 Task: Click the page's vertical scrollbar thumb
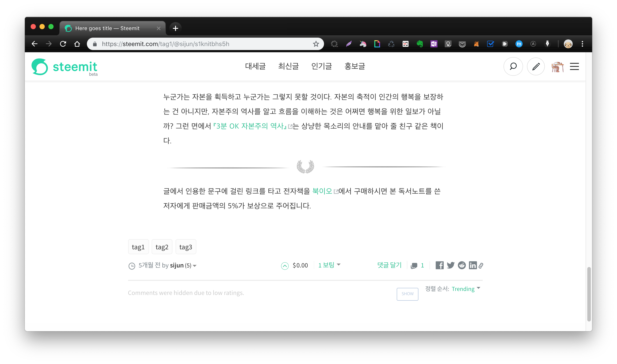click(589, 294)
